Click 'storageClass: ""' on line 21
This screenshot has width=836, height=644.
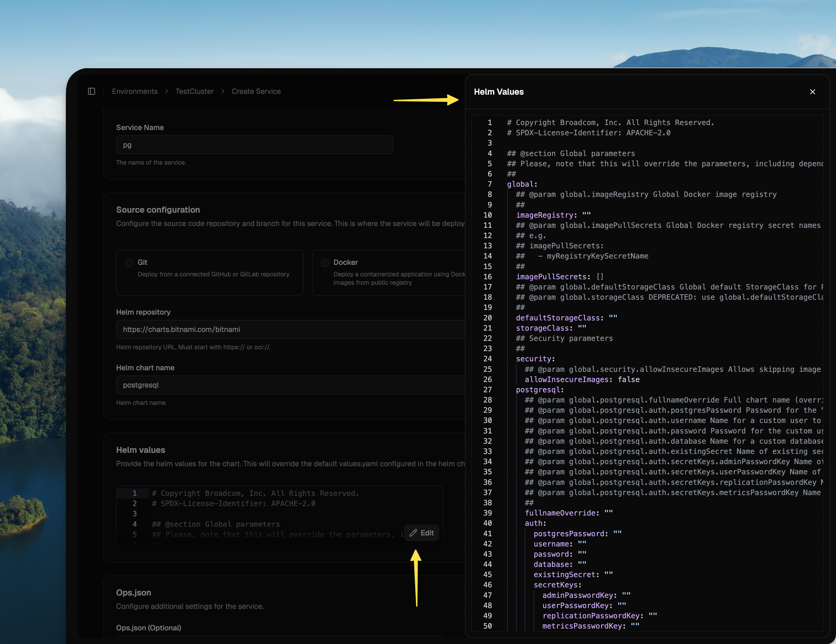(x=551, y=328)
